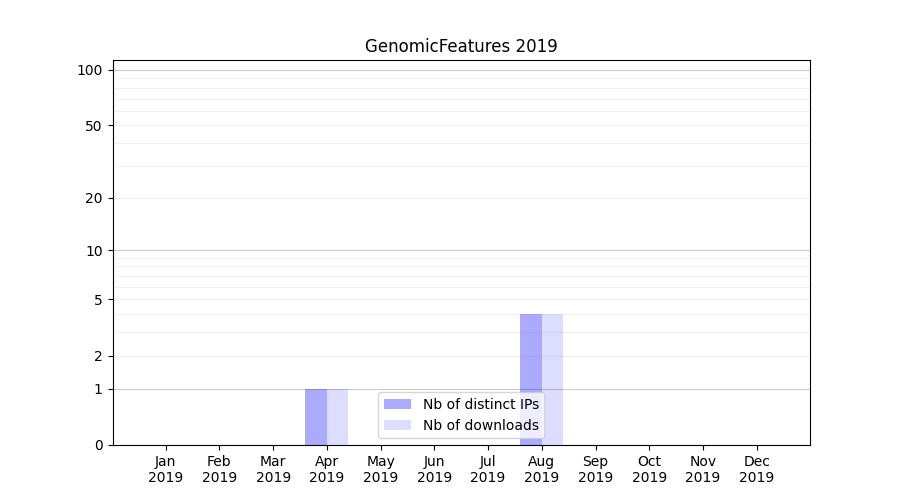Select the April downloads light bar
The image size is (900, 500).
tap(338, 417)
